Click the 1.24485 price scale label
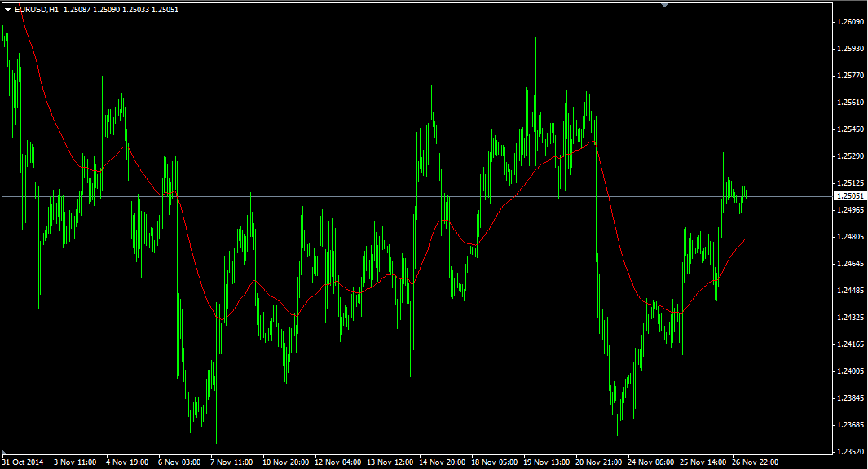 coord(850,291)
